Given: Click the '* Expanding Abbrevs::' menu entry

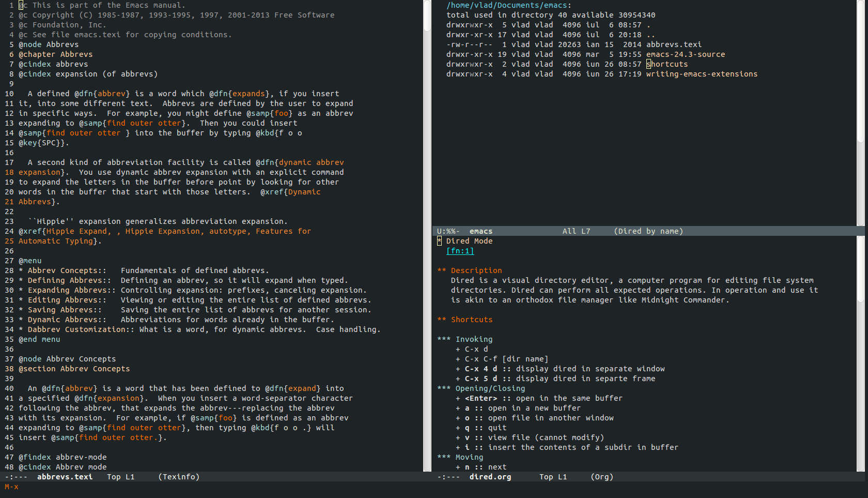Looking at the screenshot, I should 67,290.
